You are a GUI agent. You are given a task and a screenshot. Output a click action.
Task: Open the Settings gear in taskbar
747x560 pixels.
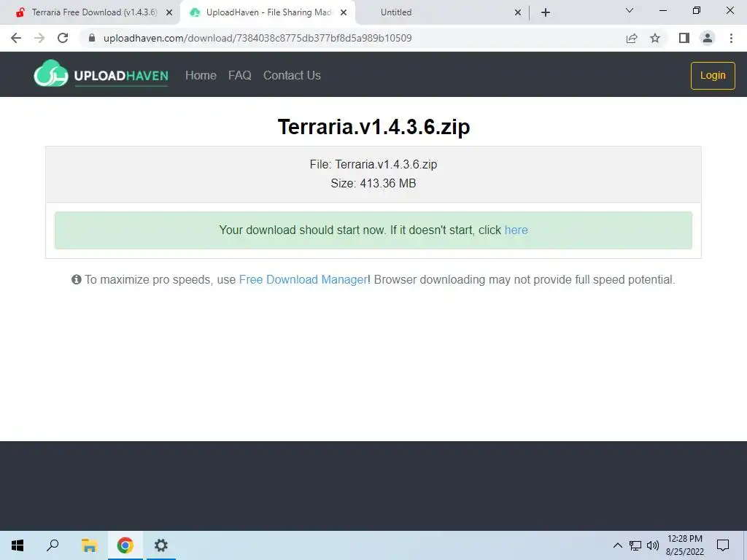[161, 545]
